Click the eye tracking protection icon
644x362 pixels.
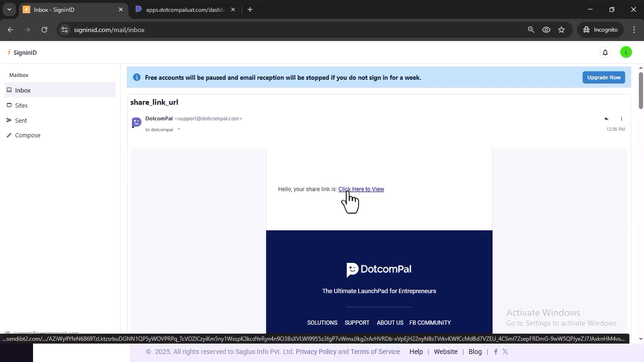(546, 30)
